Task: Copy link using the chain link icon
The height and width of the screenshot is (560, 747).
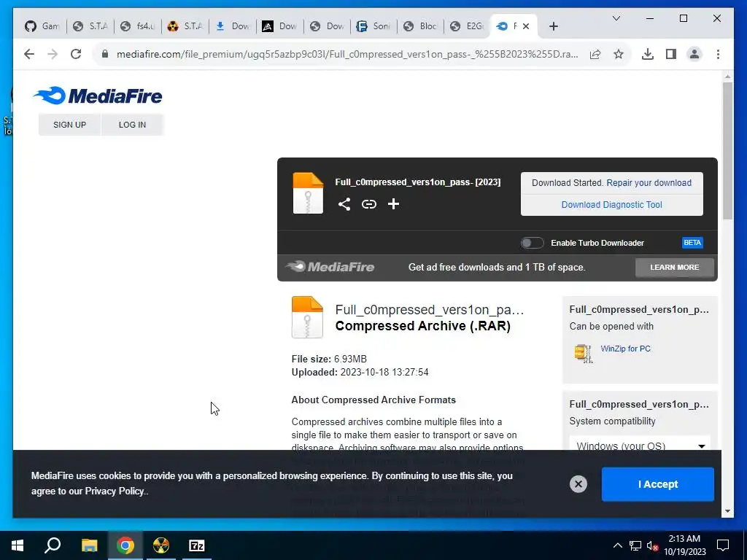Action: pos(368,204)
